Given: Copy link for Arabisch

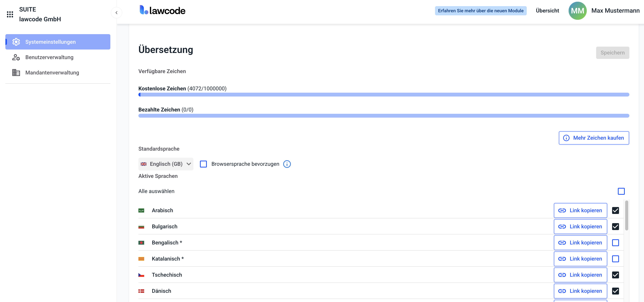Looking at the screenshot, I should [x=580, y=210].
